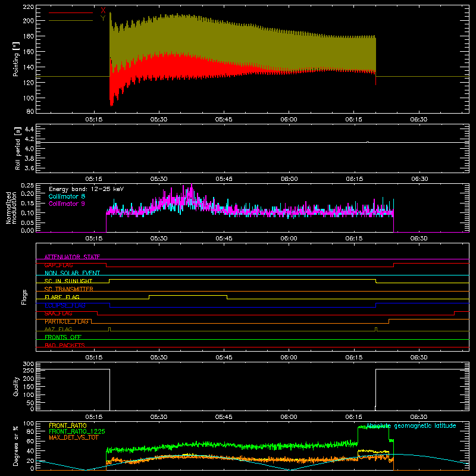Click the 0.05 value on the modulation axis
Screen dimensions: 476x476
27,223
